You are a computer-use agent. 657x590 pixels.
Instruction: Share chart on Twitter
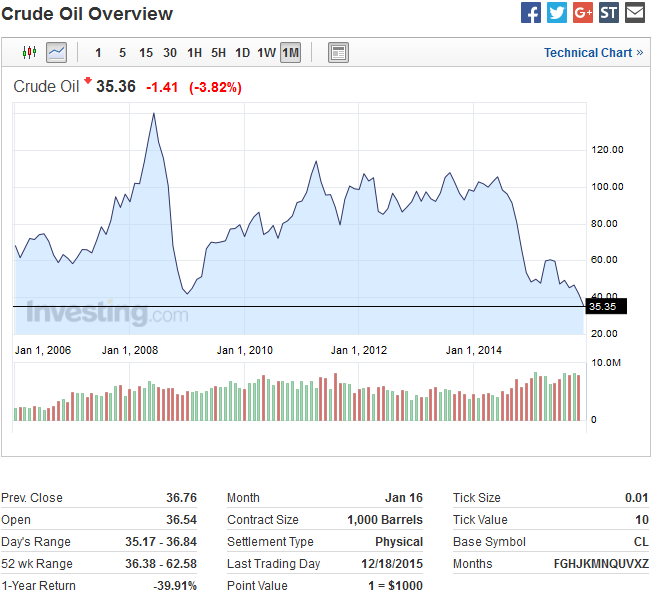coord(557,13)
